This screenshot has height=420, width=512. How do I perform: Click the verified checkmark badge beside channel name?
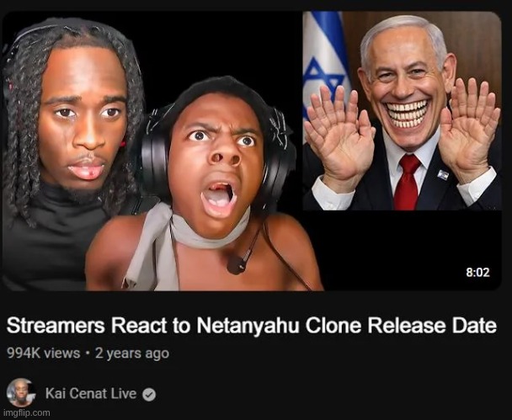tap(149, 395)
